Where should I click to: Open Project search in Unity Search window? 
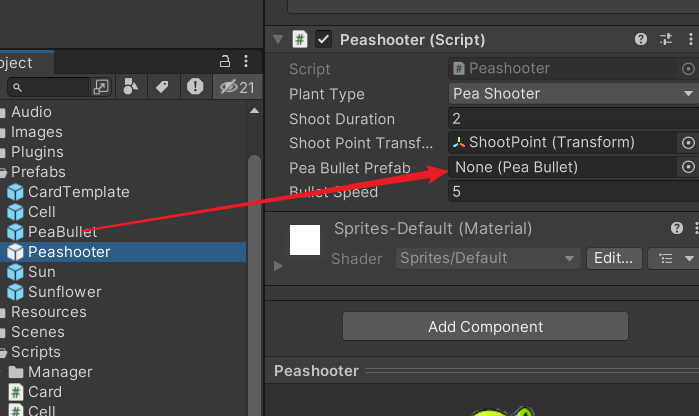(x=101, y=87)
